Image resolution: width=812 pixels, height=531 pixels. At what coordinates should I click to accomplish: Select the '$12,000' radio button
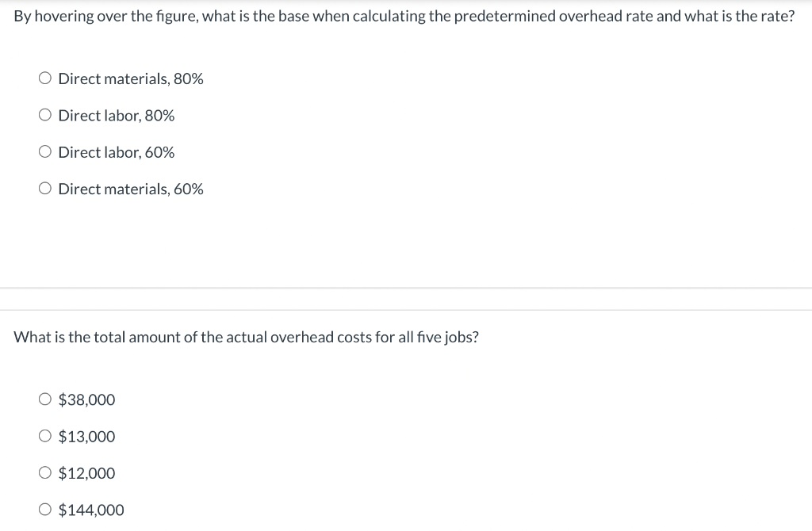(45, 472)
